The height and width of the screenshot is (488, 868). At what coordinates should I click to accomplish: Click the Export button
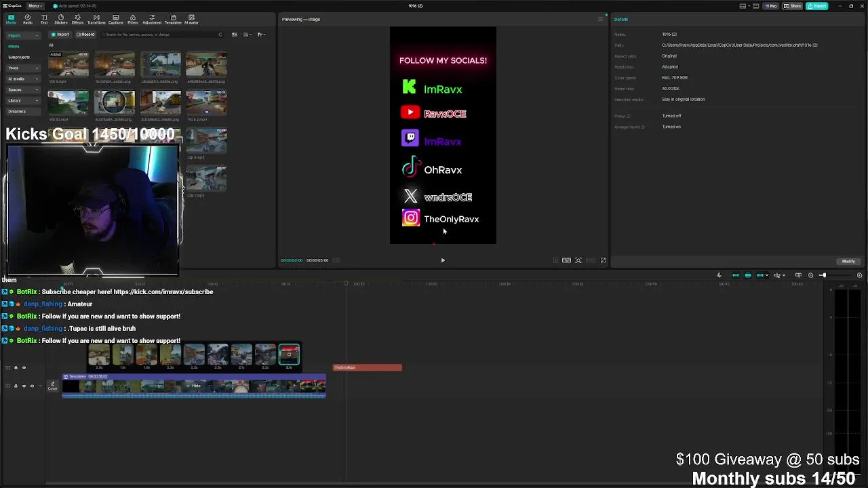tap(817, 6)
